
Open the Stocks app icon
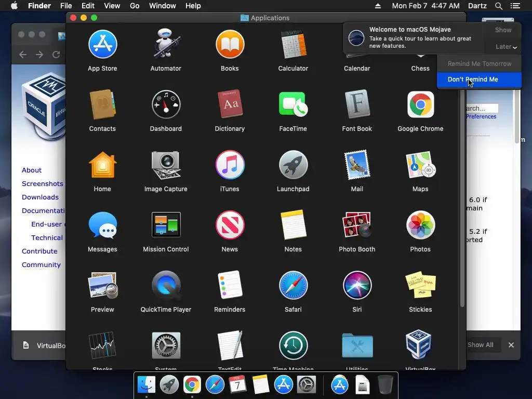[102, 345]
